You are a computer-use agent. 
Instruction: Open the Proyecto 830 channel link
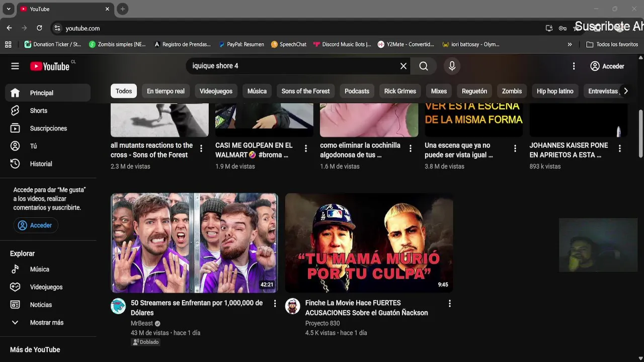point(323,323)
